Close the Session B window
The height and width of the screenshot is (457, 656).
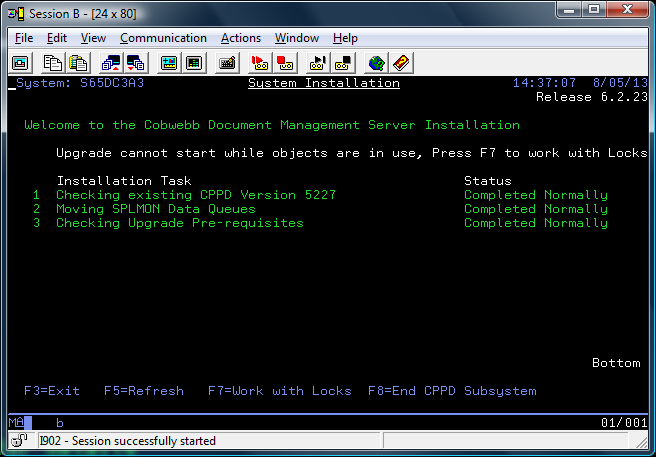tap(627, 9)
